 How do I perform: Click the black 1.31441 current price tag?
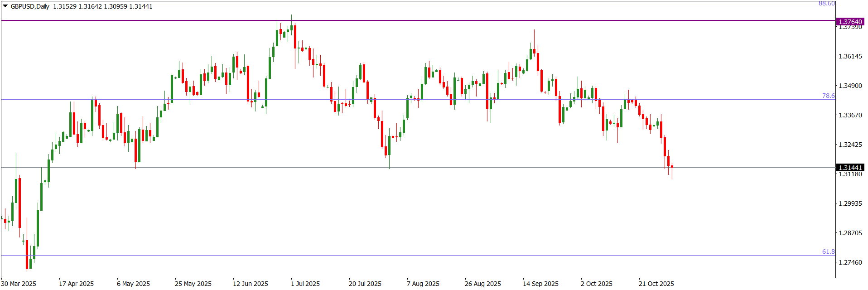pos(850,168)
